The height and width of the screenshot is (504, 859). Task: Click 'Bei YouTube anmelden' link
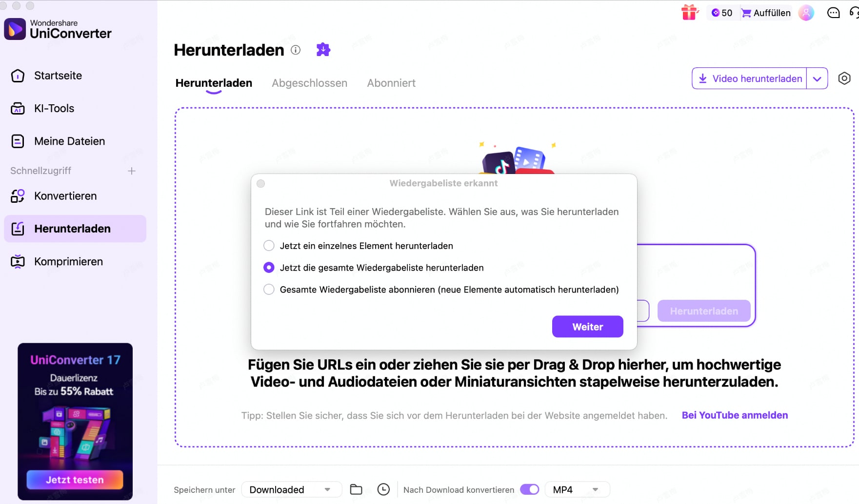click(735, 415)
